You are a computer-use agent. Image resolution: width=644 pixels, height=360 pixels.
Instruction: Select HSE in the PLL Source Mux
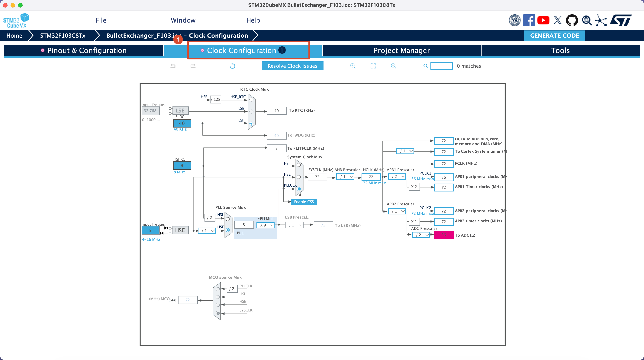(x=228, y=230)
